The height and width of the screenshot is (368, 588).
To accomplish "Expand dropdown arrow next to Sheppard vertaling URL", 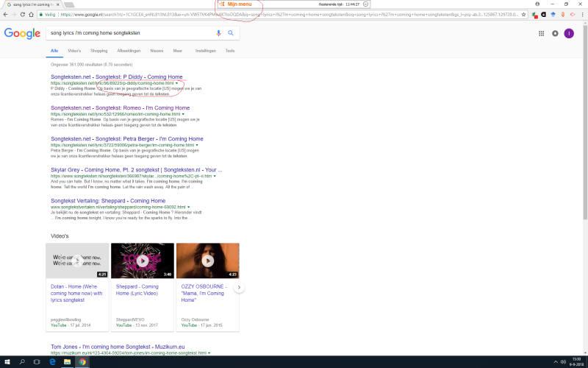I will [x=189, y=207].
